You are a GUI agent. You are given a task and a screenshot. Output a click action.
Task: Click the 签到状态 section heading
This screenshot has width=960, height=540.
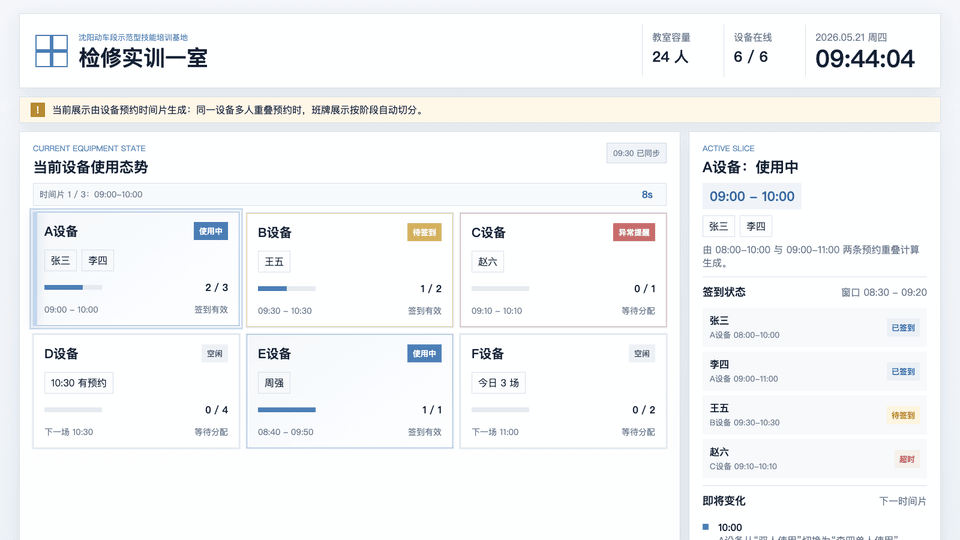pyautogui.click(x=724, y=292)
